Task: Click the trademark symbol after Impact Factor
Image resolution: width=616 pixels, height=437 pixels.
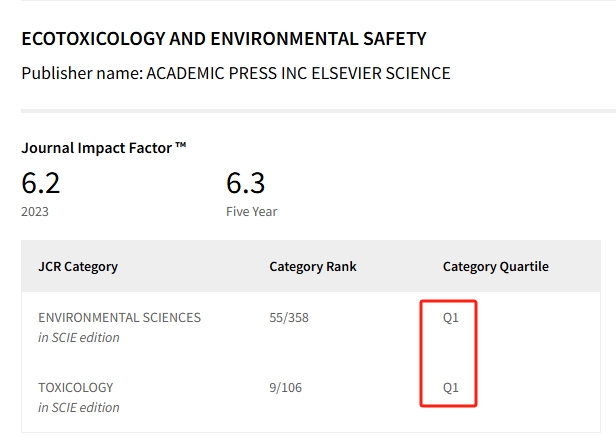Action: pos(181,145)
